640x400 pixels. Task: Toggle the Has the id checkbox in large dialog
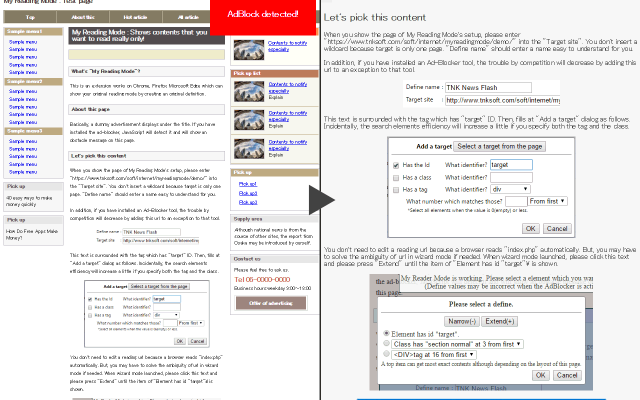(396, 165)
